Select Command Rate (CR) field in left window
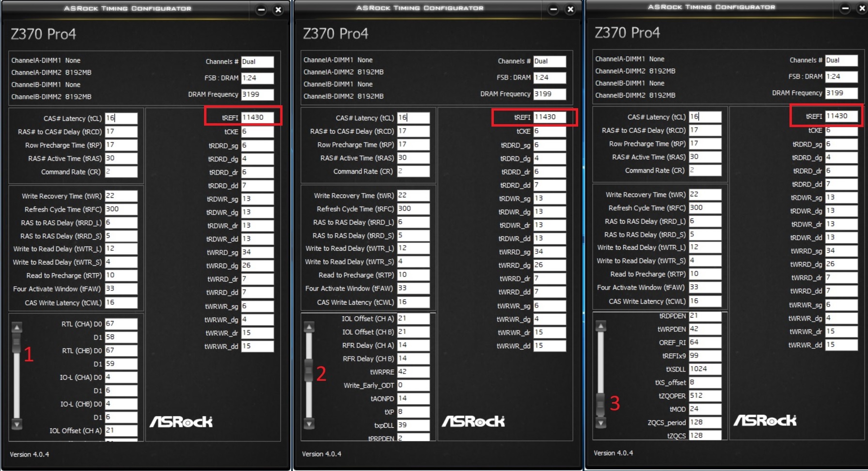 click(x=121, y=171)
